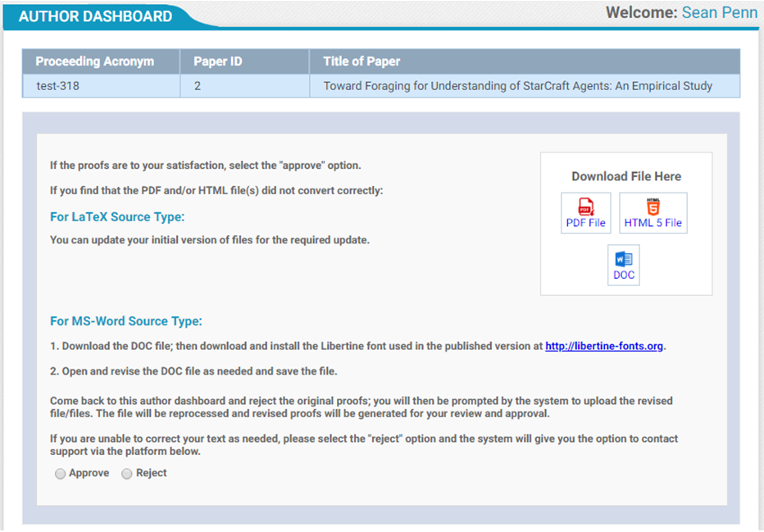Viewport: 764px width, 532px height.
Task: Click the Title of Paper column header
Action: [x=362, y=61]
